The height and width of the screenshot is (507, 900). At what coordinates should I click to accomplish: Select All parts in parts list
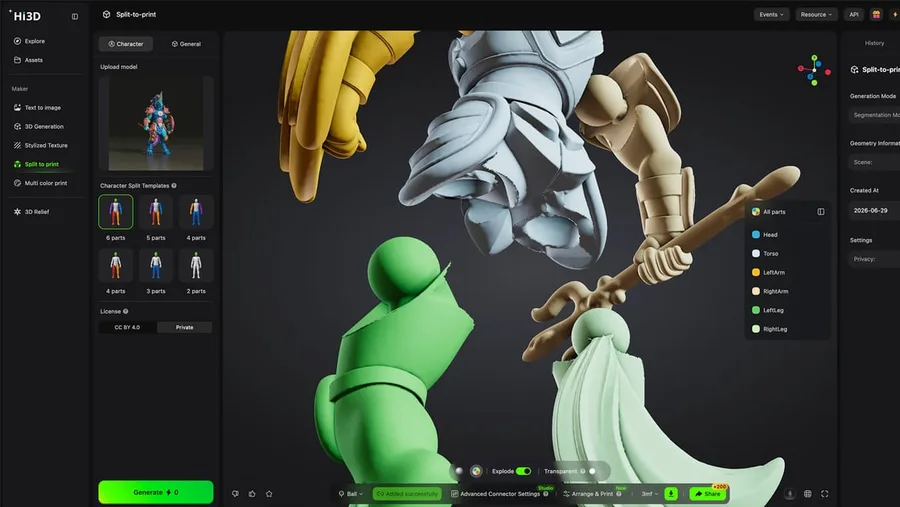click(769, 212)
